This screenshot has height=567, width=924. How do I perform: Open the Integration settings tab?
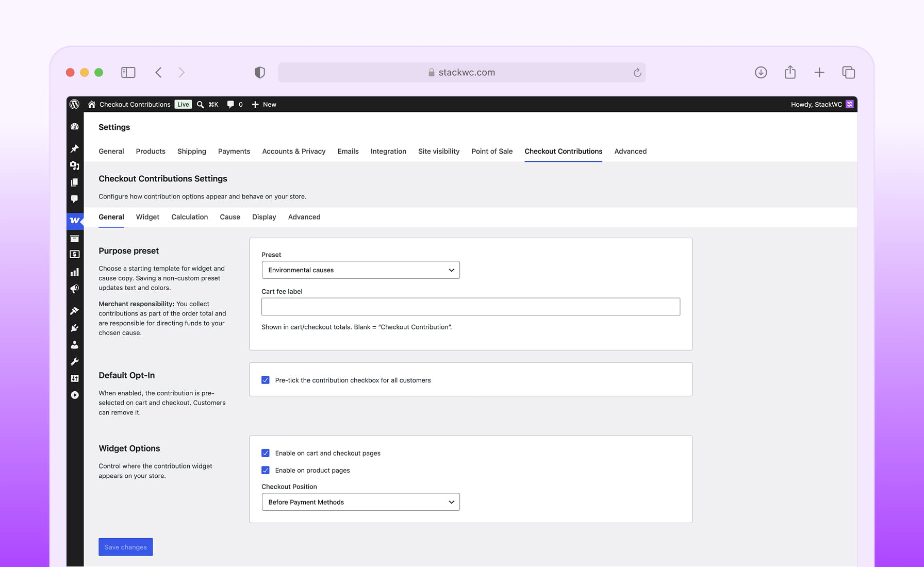tap(388, 151)
